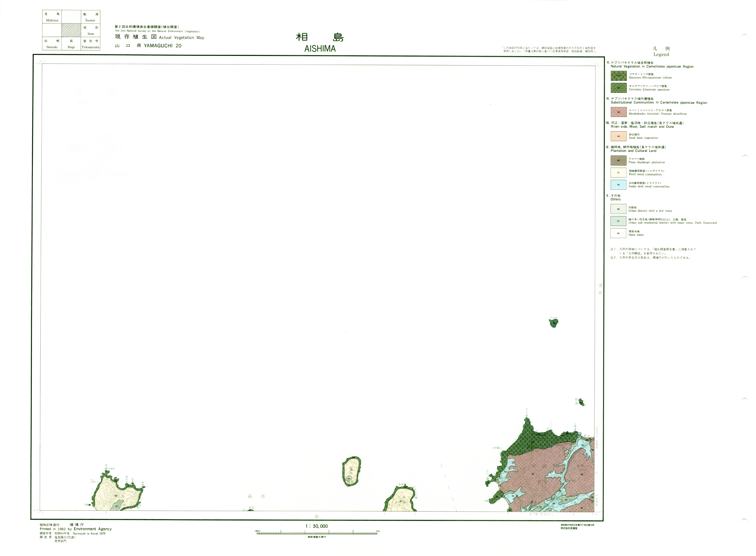Click the number 24 Euonymo-Pittosporetum tobirae legend swatch
Image resolution: width=756 pixels, height=556 pixels.
point(619,76)
